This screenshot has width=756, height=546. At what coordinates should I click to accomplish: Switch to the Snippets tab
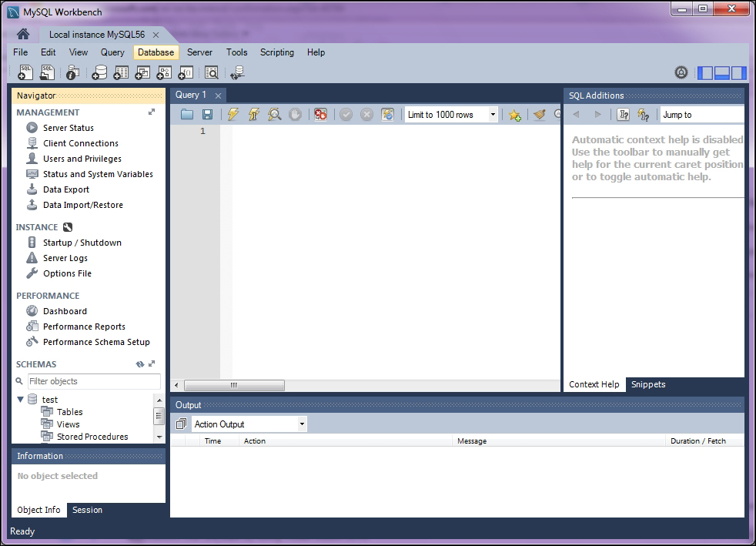point(647,384)
